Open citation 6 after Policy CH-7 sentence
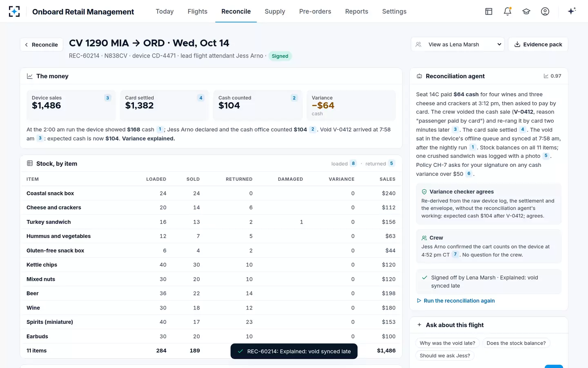This screenshot has width=588, height=368. tap(469, 174)
